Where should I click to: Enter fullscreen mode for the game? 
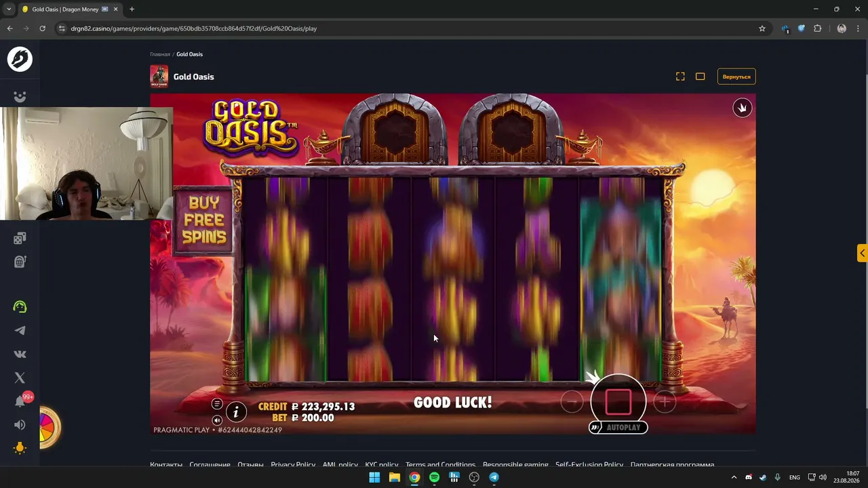click(x=680, y=77)
